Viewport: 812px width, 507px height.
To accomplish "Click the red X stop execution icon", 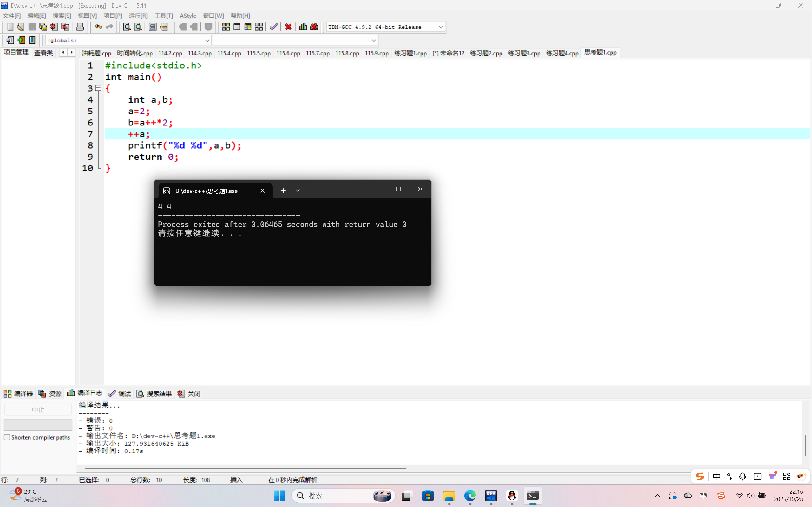I will click(288, 27).
